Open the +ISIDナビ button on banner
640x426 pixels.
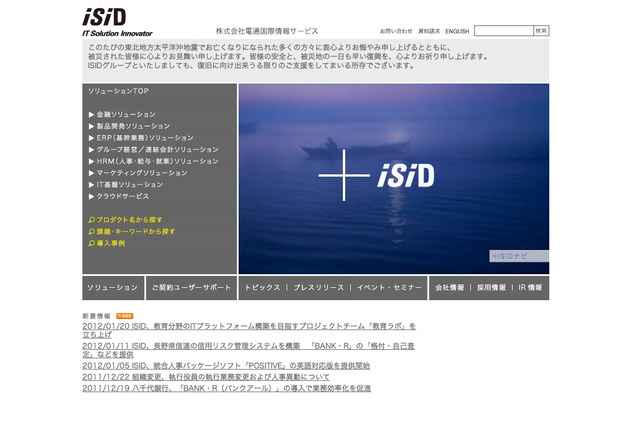pos(519,256)
